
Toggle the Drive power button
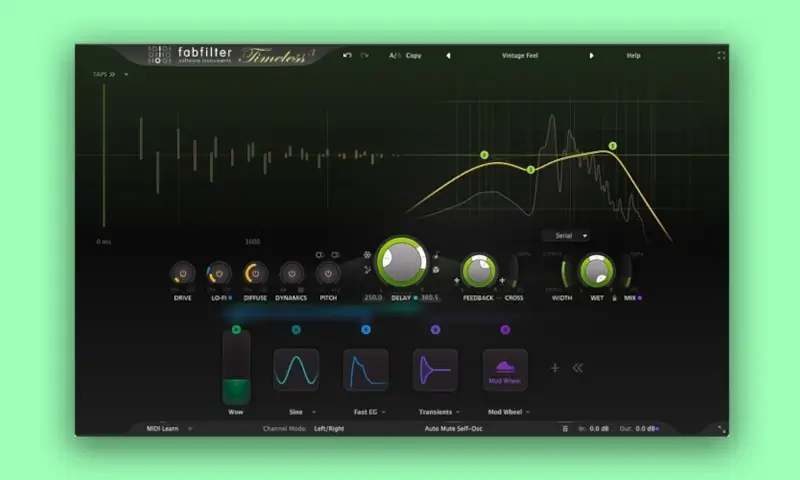(x=183, y=273)
